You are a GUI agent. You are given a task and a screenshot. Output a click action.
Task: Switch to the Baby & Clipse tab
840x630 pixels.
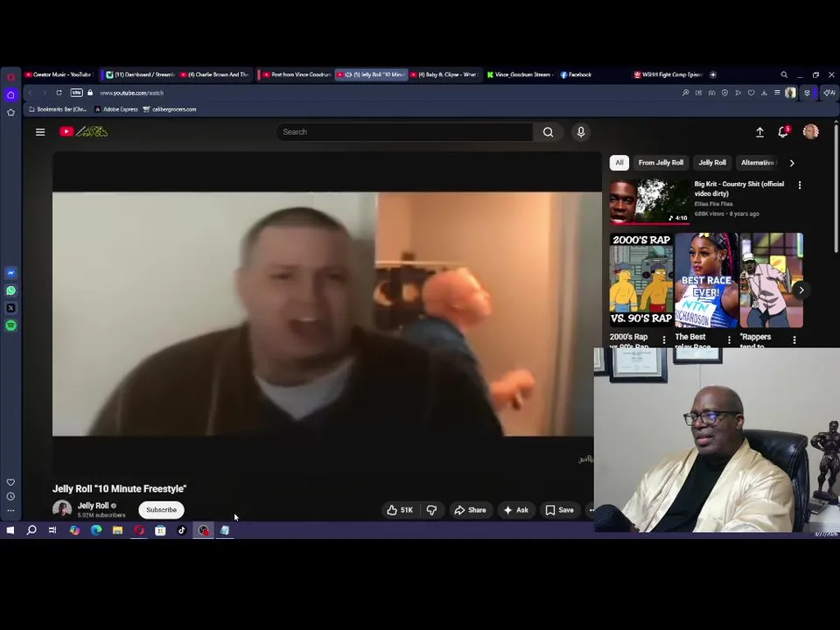point(445,74)
